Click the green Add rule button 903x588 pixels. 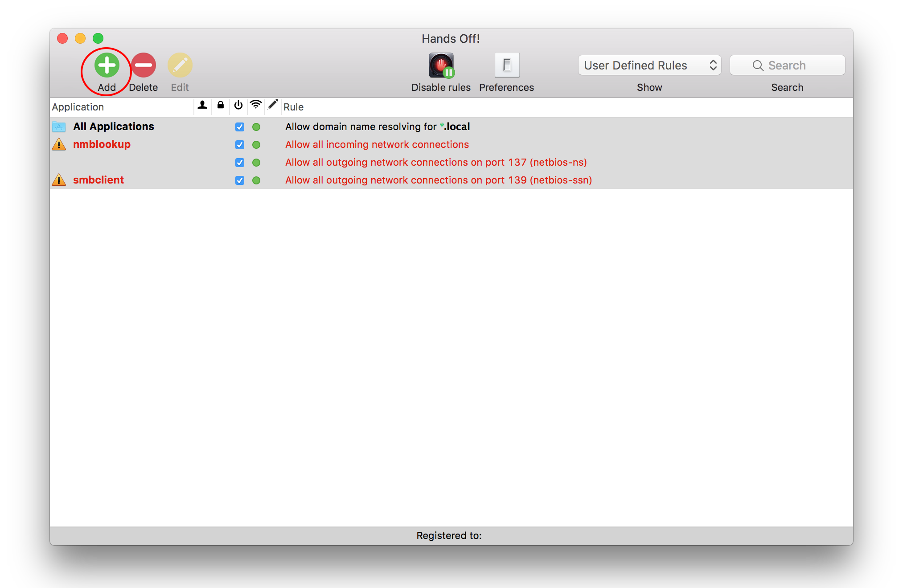107,66
